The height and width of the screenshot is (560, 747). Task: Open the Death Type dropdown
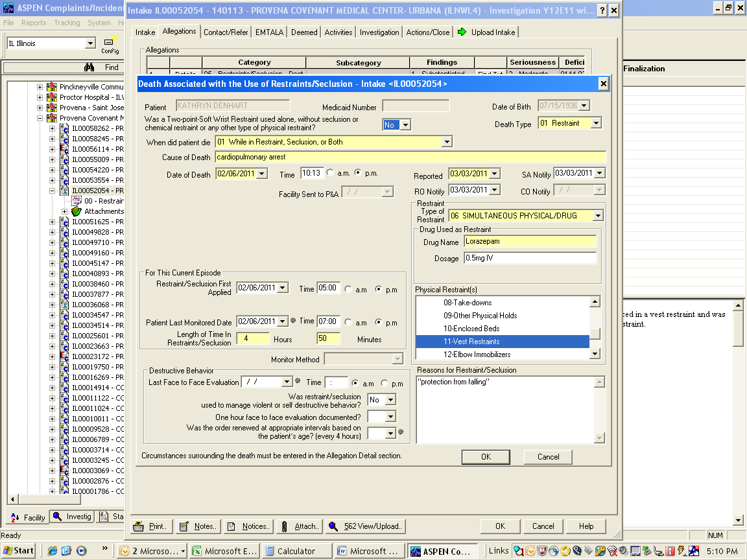tap(597, 123)
